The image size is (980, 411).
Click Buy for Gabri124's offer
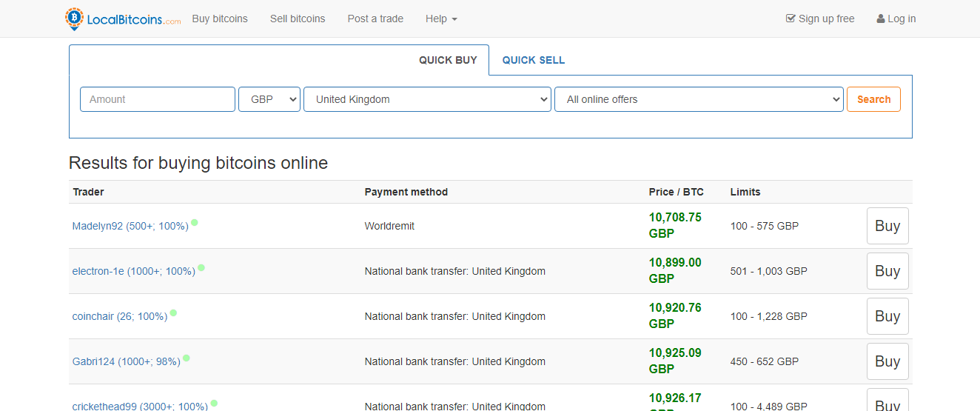coord(887,361)
